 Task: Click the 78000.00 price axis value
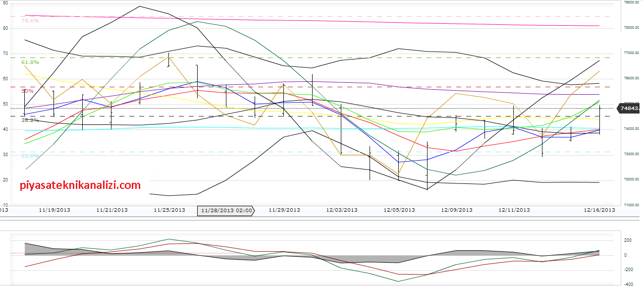point(629,28)
